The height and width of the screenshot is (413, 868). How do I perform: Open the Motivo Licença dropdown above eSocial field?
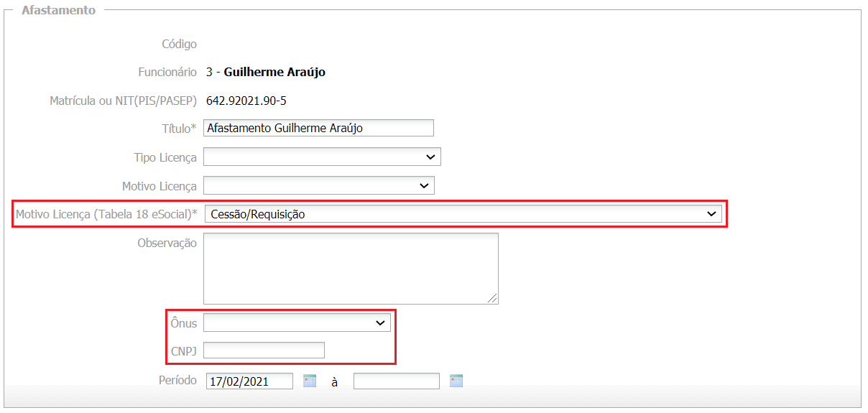click(x=319, y=186)
